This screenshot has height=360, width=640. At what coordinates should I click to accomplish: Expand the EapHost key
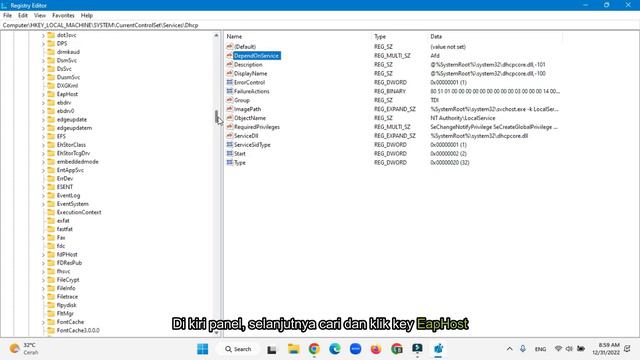tap(43, 94)
